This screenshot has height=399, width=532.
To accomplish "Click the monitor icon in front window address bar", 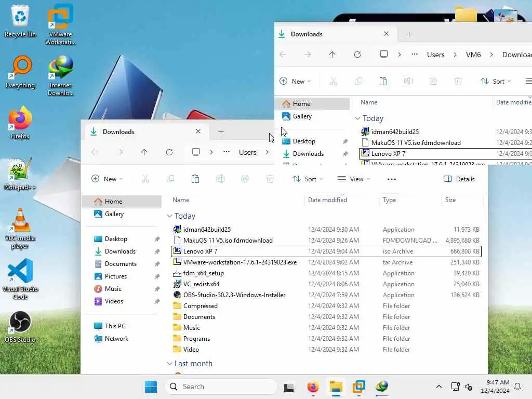I will coord(196,152).
